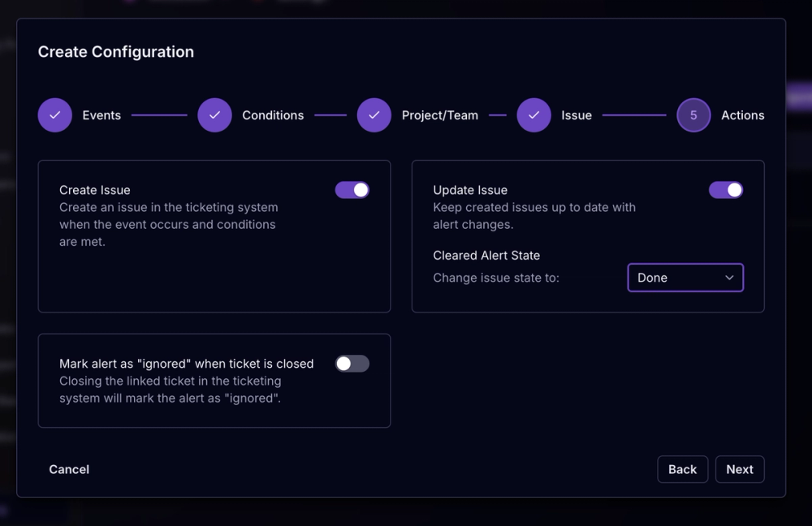
Task: Click the Issue step checkmark icon
Action: [533, 115]
